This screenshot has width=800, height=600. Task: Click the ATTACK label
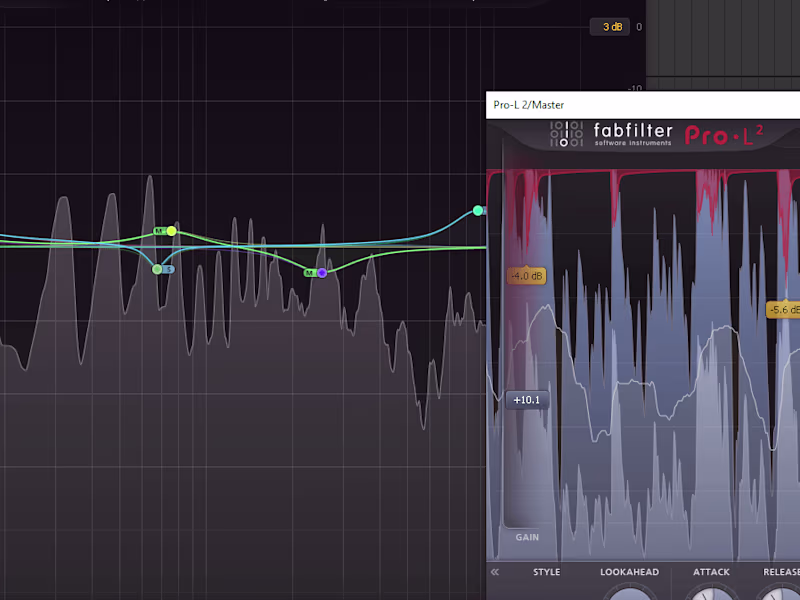(711, 572)
